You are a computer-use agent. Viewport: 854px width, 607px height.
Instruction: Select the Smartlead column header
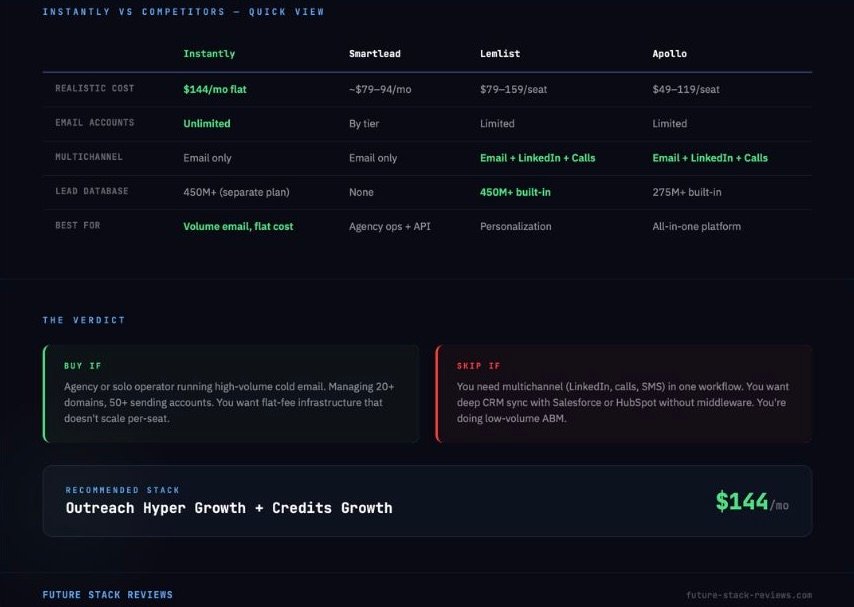[374, 54]
